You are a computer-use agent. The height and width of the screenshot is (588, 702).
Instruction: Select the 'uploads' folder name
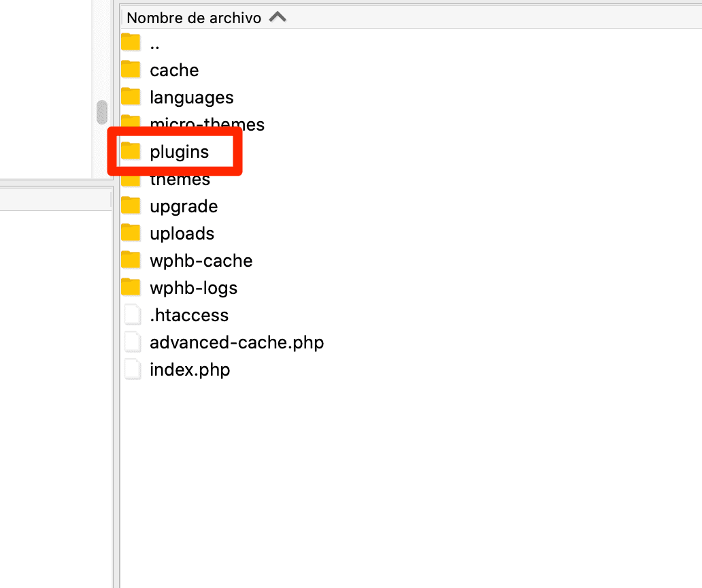pos(182,233)
